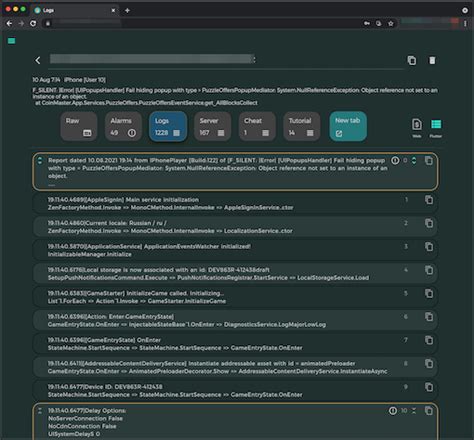
Task: Open the Server 167 tab
Action: (212, 126)
